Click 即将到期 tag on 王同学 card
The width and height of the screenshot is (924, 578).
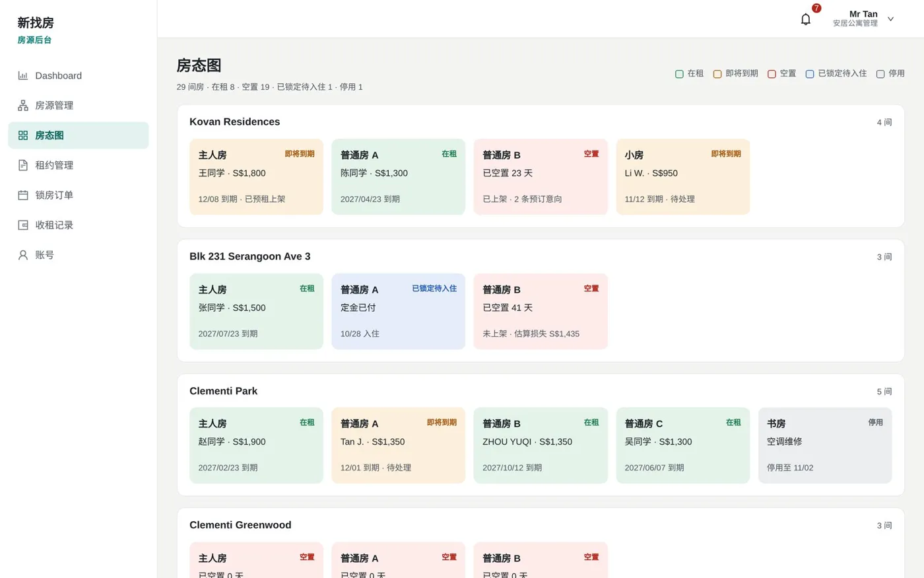(300, 154)
